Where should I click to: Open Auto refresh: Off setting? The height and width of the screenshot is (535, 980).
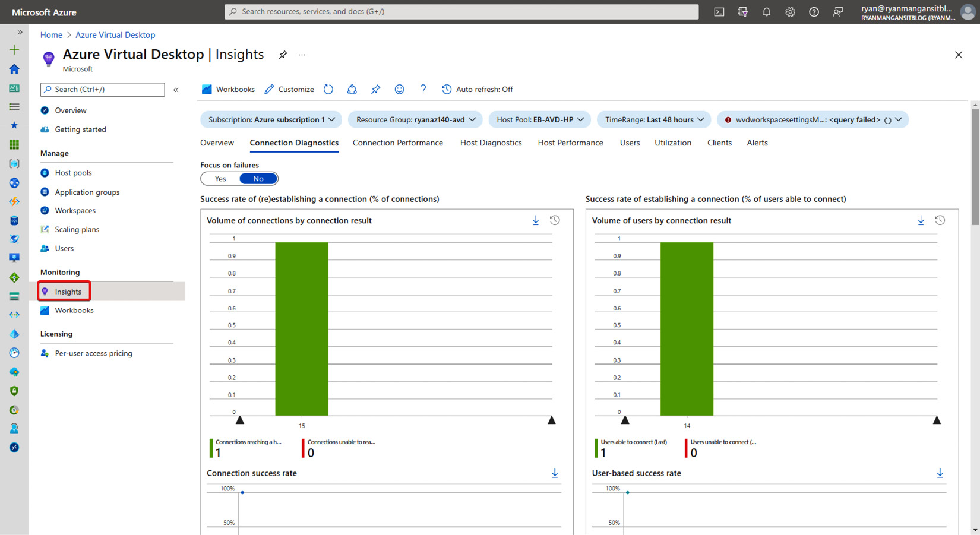[x=478, y=89]
